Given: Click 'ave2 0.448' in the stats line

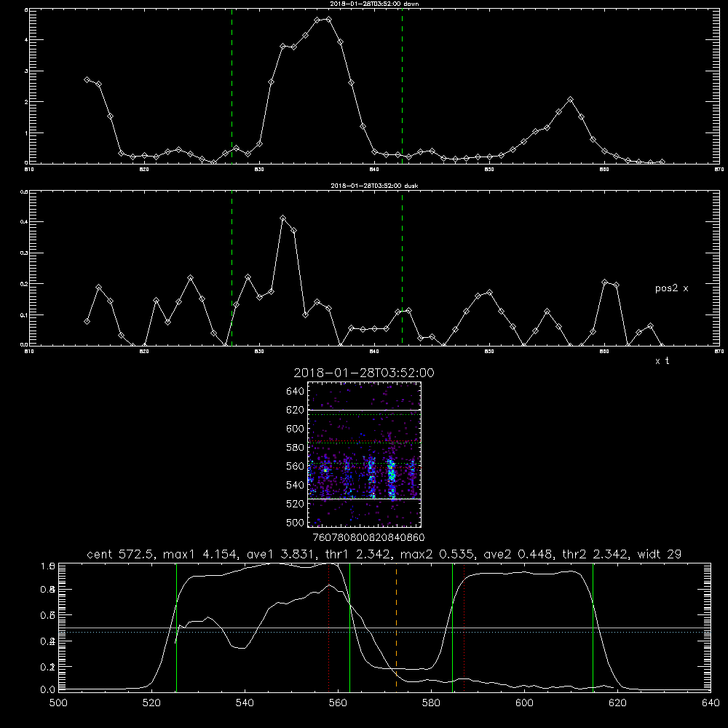Looking at the screenshot, I should 519,554.
